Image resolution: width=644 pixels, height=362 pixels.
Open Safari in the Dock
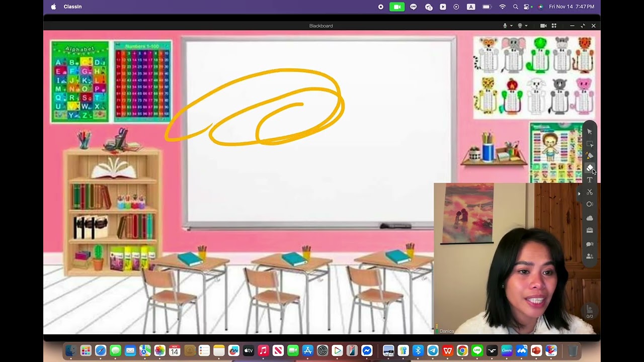[101, 350]
